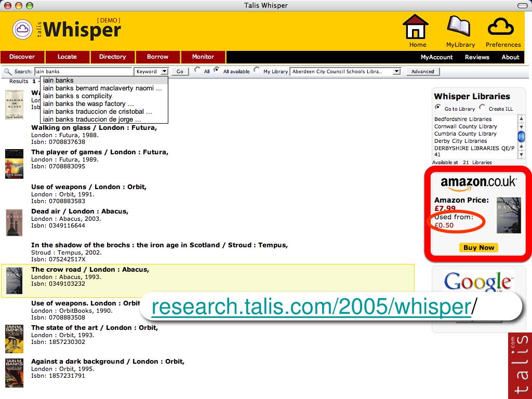Open 'The crow road / London : Abacus' result

click(90, 270)
